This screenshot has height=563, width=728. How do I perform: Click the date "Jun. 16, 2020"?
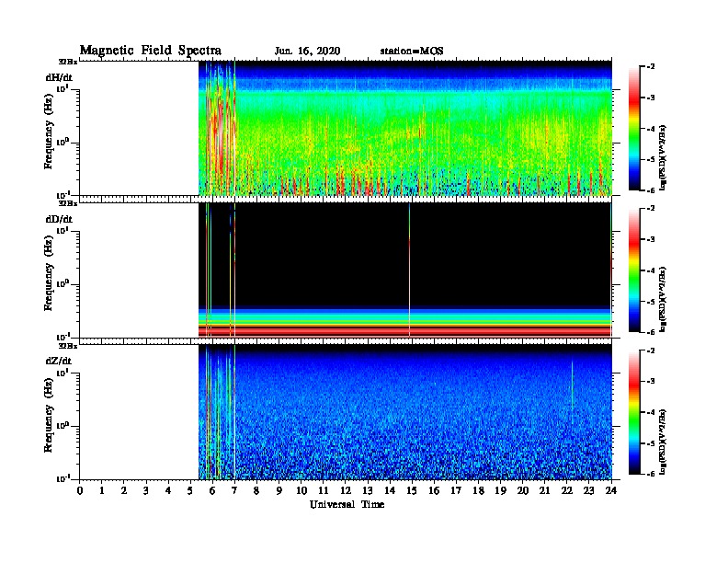coord(307,52)
